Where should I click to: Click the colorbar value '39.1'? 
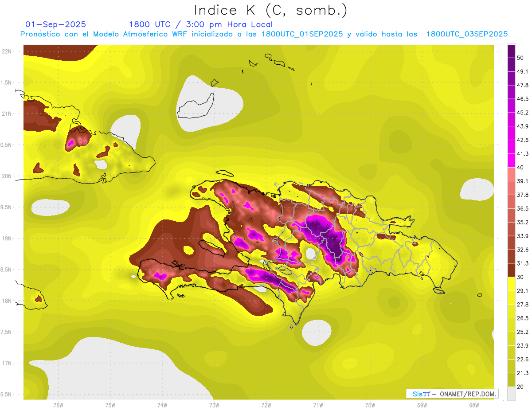point(523,181)
